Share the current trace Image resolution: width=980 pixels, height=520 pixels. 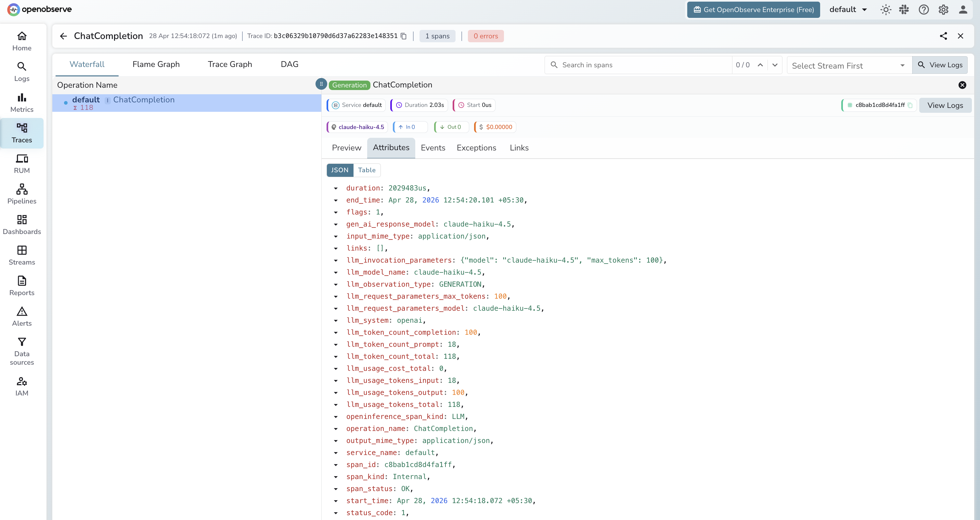tap(944, 36)
